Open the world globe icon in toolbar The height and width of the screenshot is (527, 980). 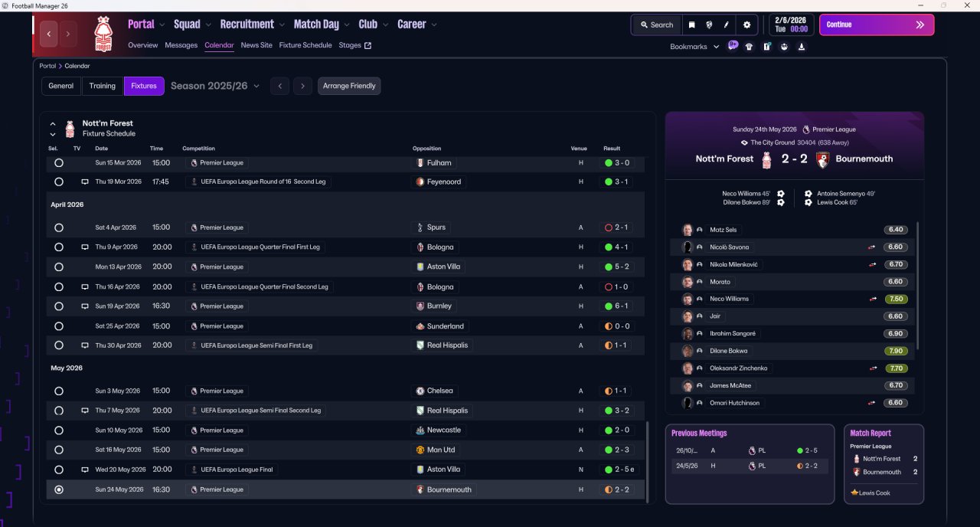[x=710, y=25]
